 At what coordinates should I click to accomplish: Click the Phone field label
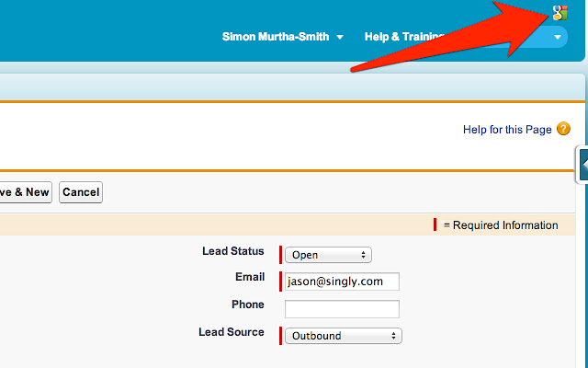247,305
